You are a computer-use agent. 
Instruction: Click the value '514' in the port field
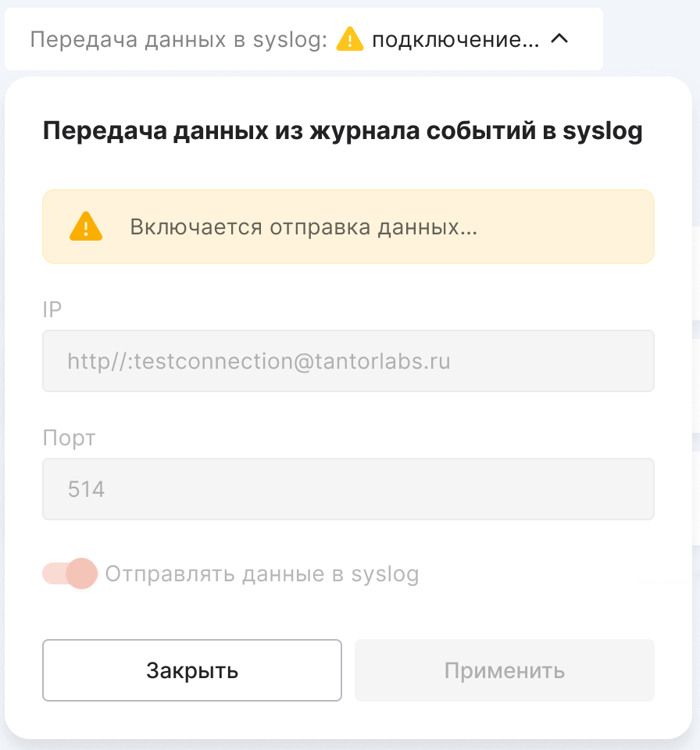[86, 490]
